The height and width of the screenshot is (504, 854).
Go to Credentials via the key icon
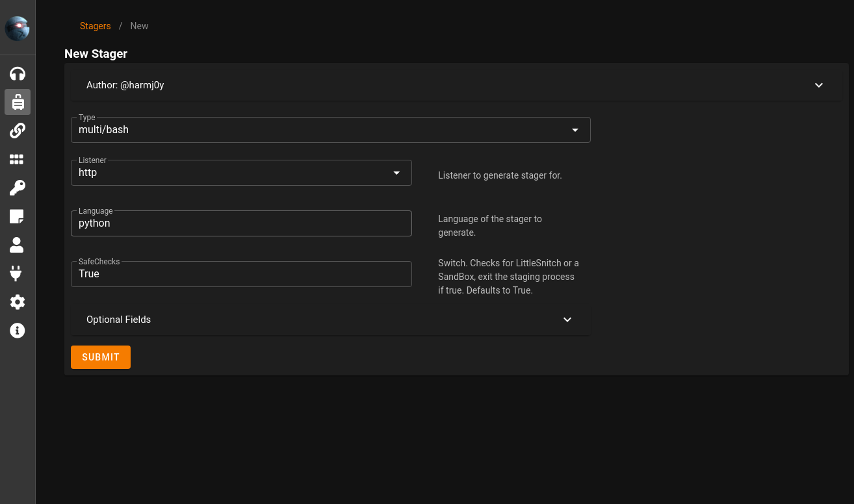[18, 188]
